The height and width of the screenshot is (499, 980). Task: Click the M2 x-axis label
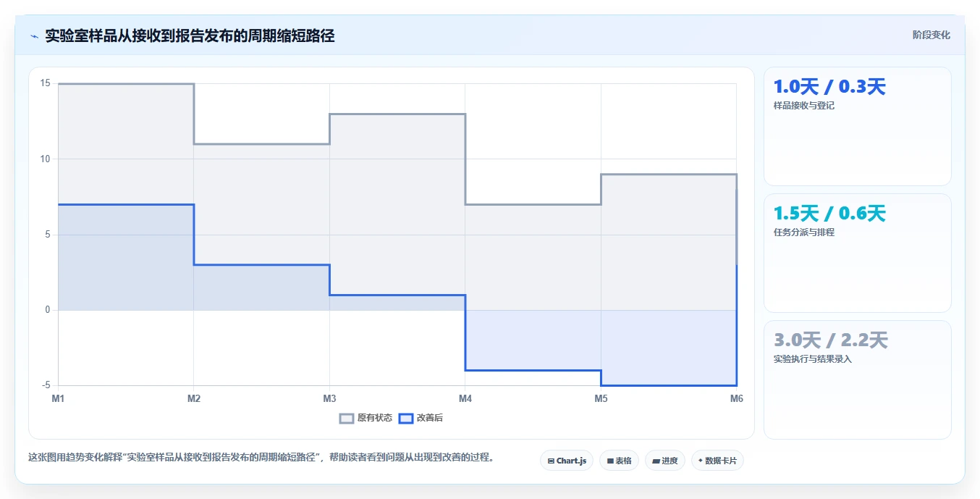click(194, 398)
